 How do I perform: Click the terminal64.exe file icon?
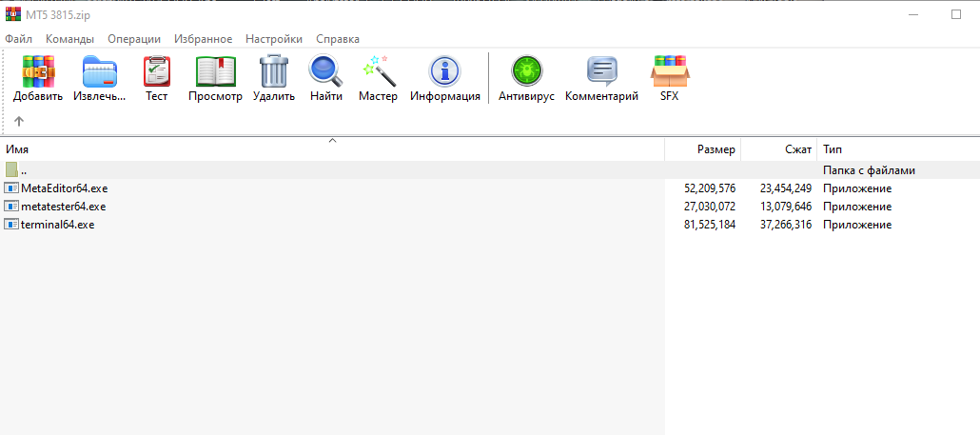11,225
